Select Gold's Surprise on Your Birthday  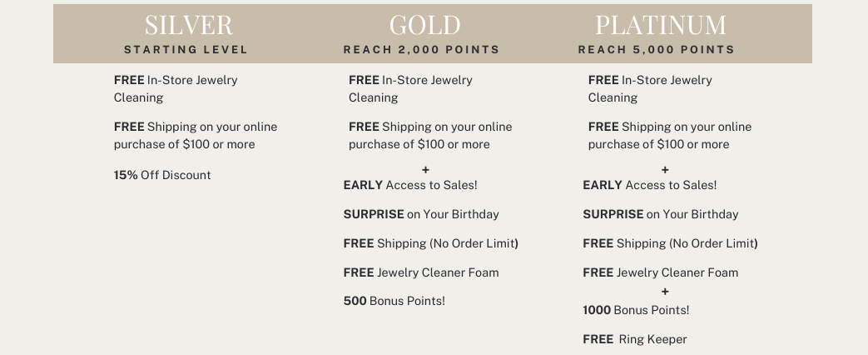(x=421, y=214)
